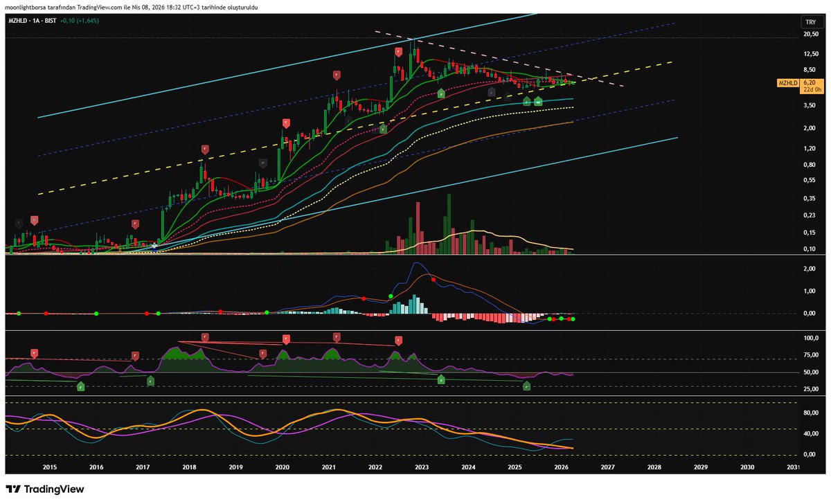Click the 2015 label on time axis
Viewport: 831px width, 504px height.
click(50, 467)
